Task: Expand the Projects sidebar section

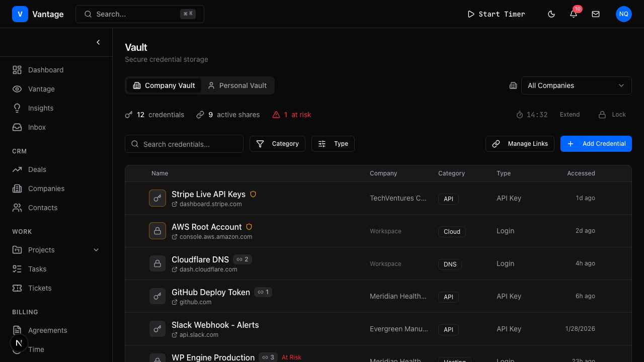Action: (96, 250)
